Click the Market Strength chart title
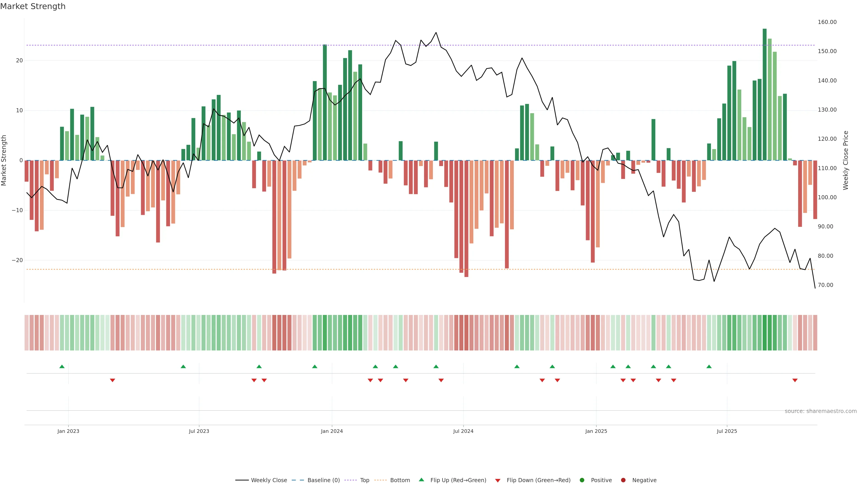 click(x=33, y=6)
